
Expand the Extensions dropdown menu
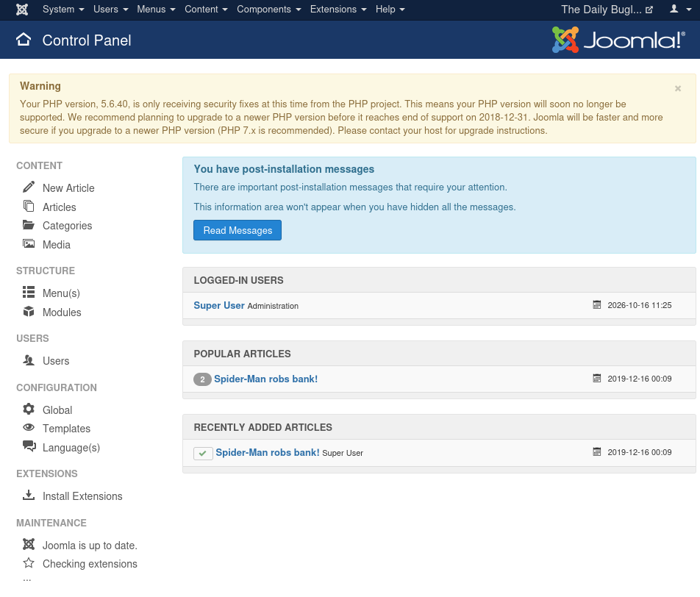[338, 10]
